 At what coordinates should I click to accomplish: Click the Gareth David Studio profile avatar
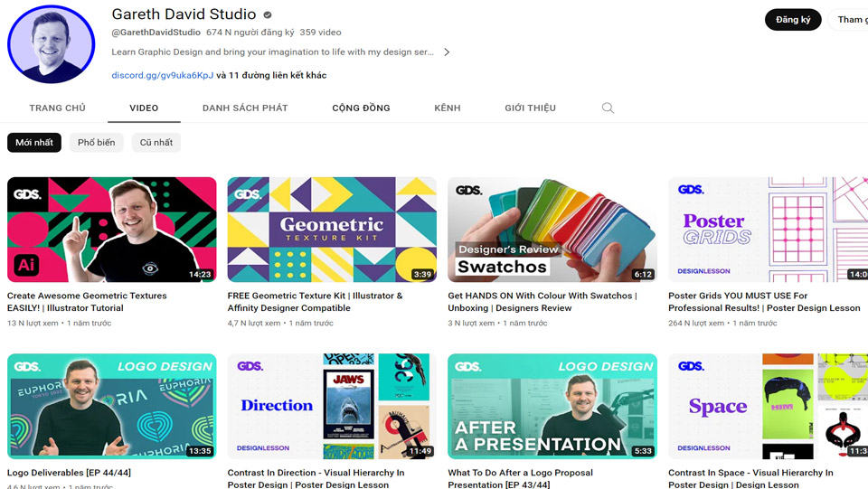[52, 43]
